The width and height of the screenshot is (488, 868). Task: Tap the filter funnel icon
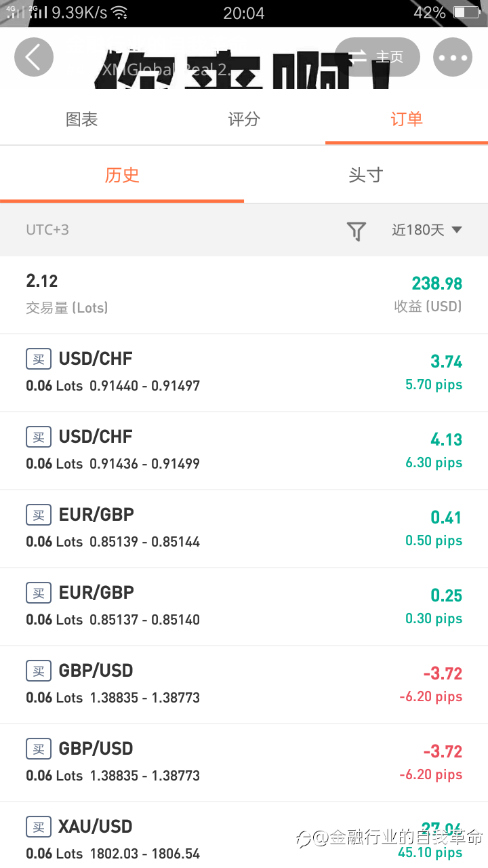pyautogui.click(x=357, y=231)
